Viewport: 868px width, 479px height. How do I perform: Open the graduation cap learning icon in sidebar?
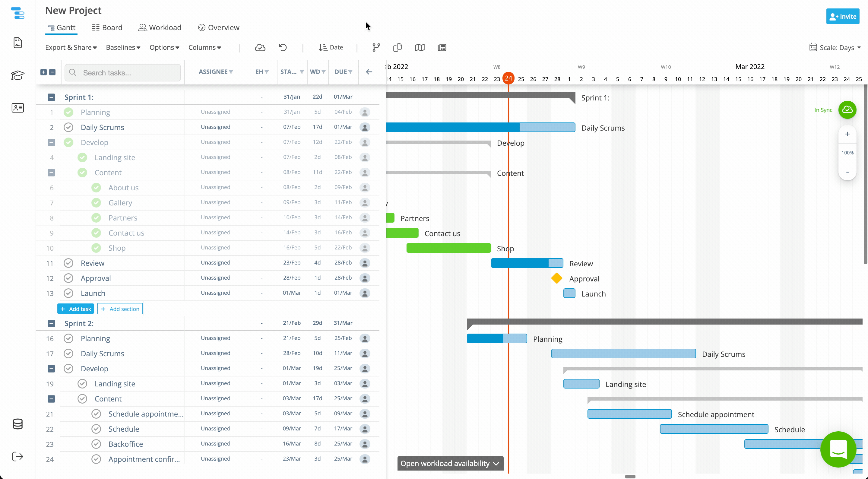(17, 75)
